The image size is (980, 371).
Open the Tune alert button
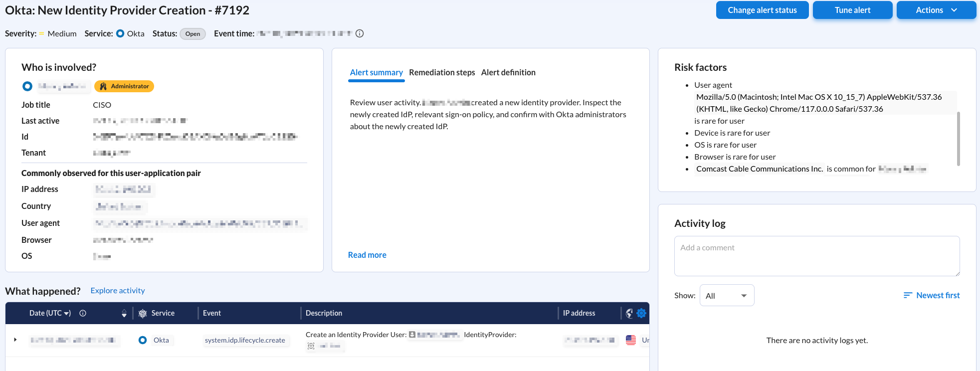click(x=852, y=10)
